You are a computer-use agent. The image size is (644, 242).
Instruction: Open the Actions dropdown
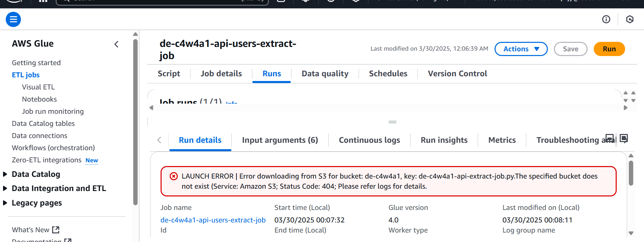521,49
